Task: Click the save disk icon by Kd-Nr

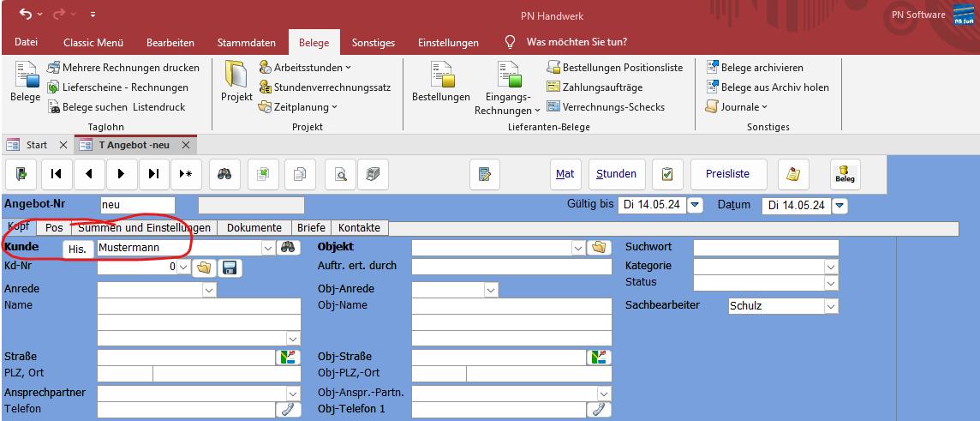Action: [x=230, y=268]
